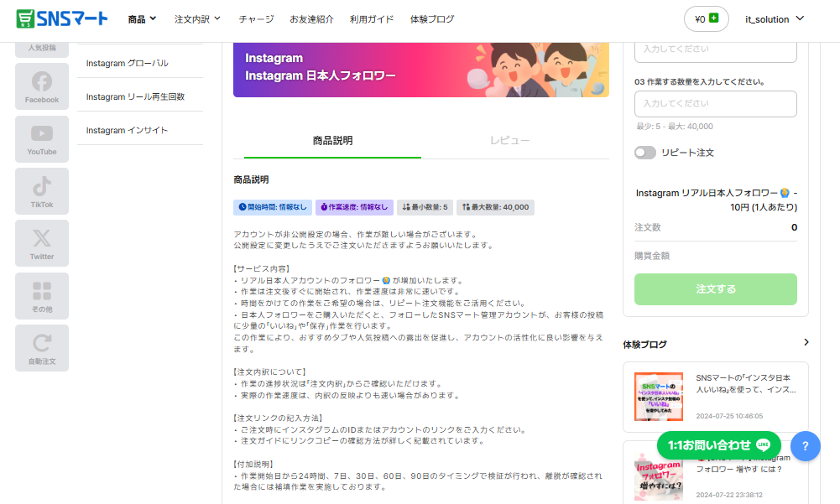Open お友達紹介 in the top menu
840x504 pixels.
[x=311, y=19]
